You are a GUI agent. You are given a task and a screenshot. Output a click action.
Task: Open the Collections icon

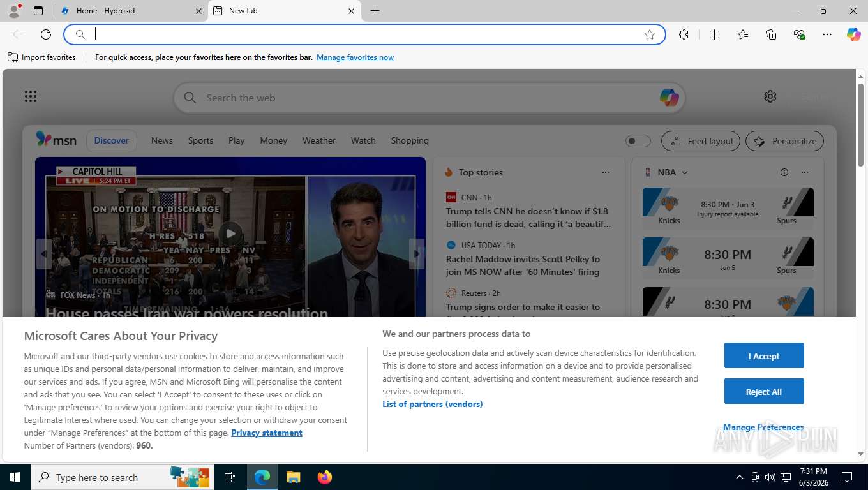coord(771,34)
